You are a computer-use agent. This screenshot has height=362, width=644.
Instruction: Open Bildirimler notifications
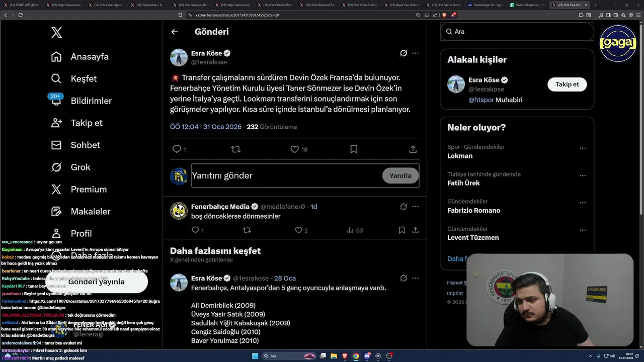(x=81, y=101)
